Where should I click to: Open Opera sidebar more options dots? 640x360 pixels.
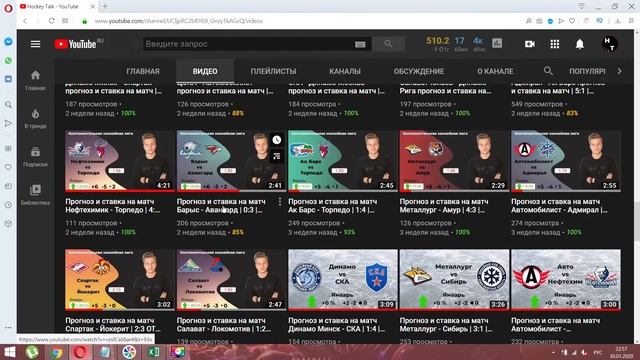(x=8, y=327)
